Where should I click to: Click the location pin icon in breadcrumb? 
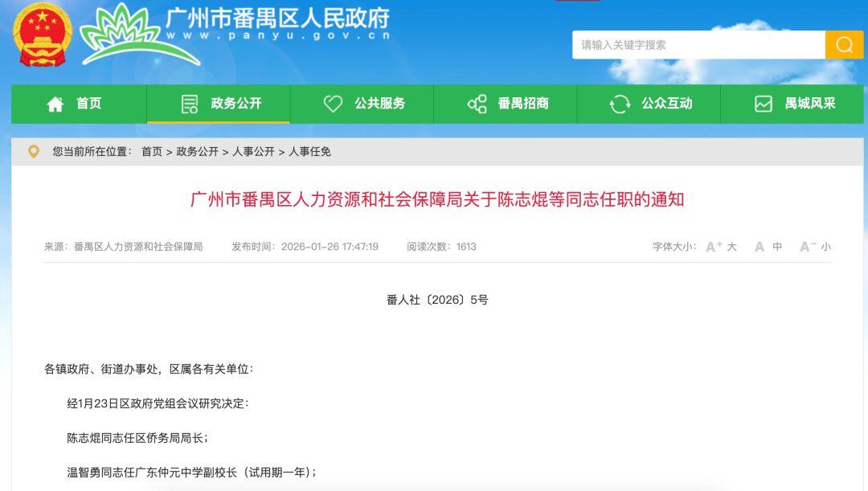click(x=33, y=151)
